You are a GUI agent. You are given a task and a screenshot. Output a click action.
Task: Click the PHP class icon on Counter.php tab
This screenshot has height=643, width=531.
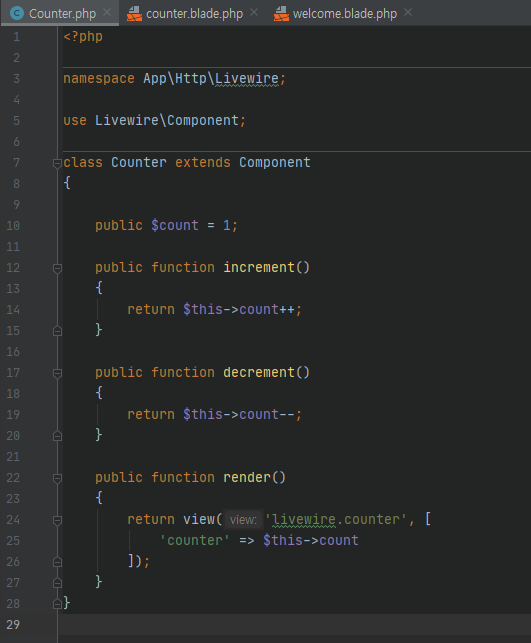point(17,14)
